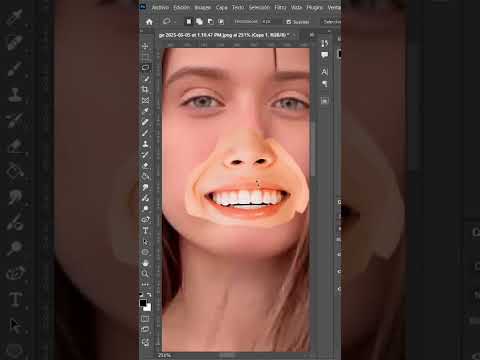Select the Zoom magnifier tool
This screenshot has width=480, height=360.
tap(145, 274)
